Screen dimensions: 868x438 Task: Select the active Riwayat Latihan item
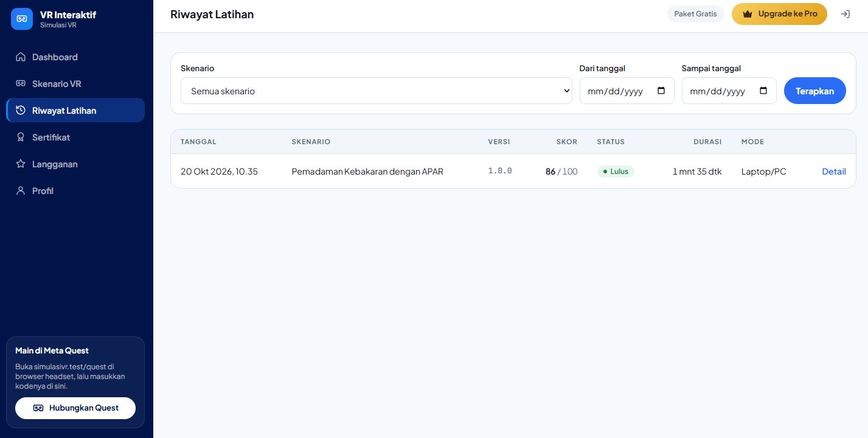(x=75, y=111)
